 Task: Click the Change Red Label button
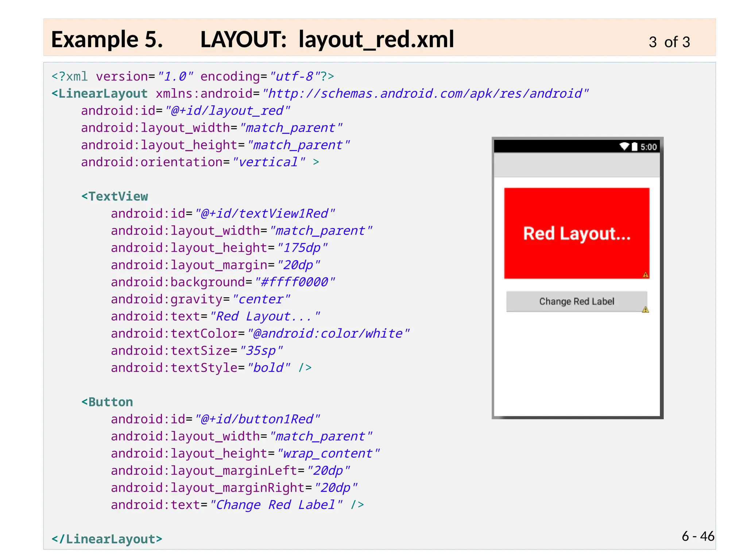coord(577,301)
